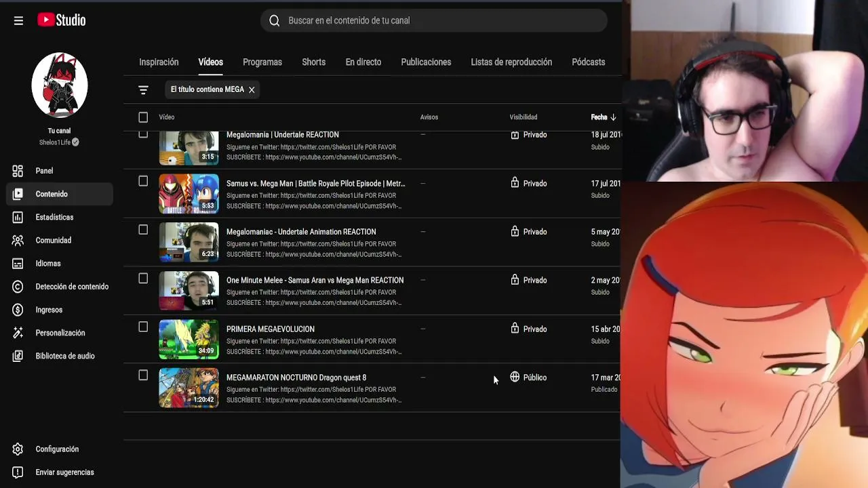This screenshot has height=488, width=868.
Task: Select the Vídeos tab
Action: pyautogui.click(x=210, y=62)
